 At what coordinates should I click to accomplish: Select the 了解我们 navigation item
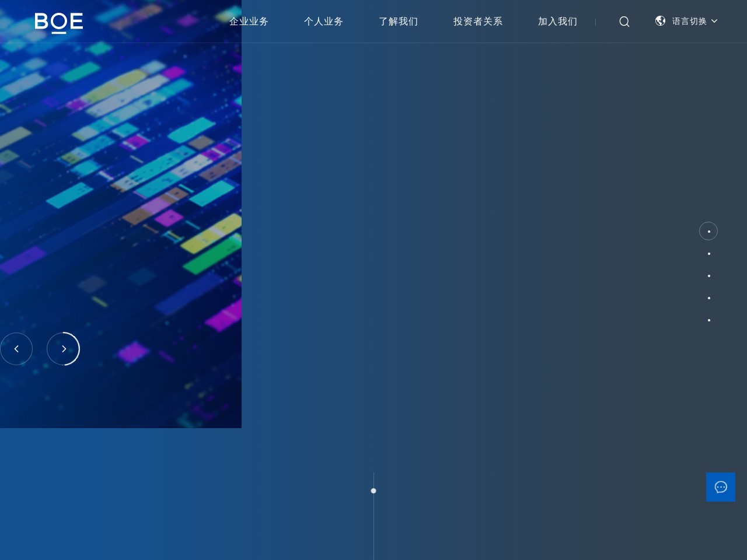pos(398,22)
